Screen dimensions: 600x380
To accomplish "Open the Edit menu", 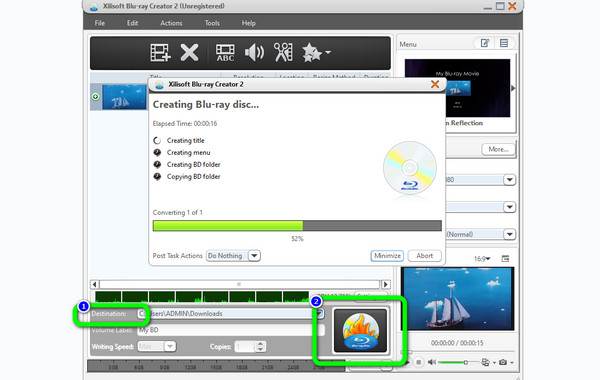I will point(132,23).
